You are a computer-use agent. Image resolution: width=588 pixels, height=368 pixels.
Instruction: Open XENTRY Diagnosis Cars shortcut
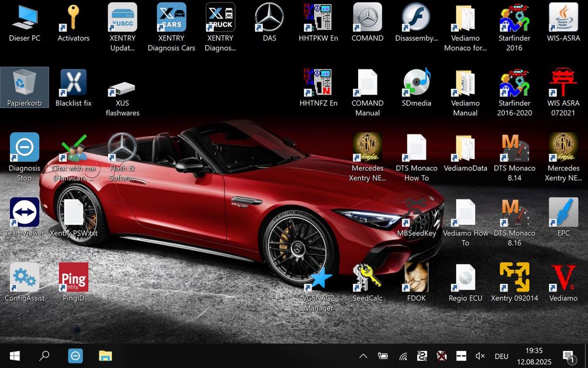(171, 19)
